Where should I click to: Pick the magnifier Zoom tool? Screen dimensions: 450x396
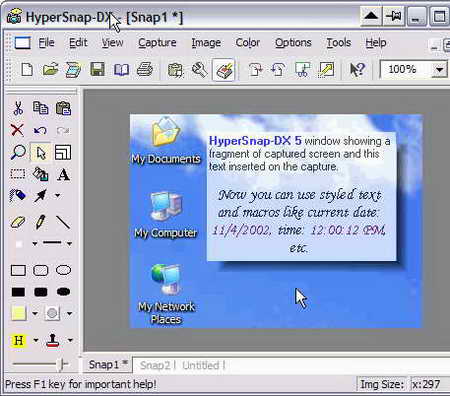pos(18,153)
